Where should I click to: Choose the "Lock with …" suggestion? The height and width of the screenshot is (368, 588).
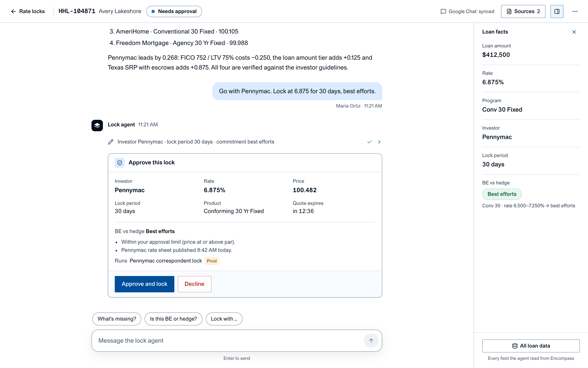[x=224, y=319]
